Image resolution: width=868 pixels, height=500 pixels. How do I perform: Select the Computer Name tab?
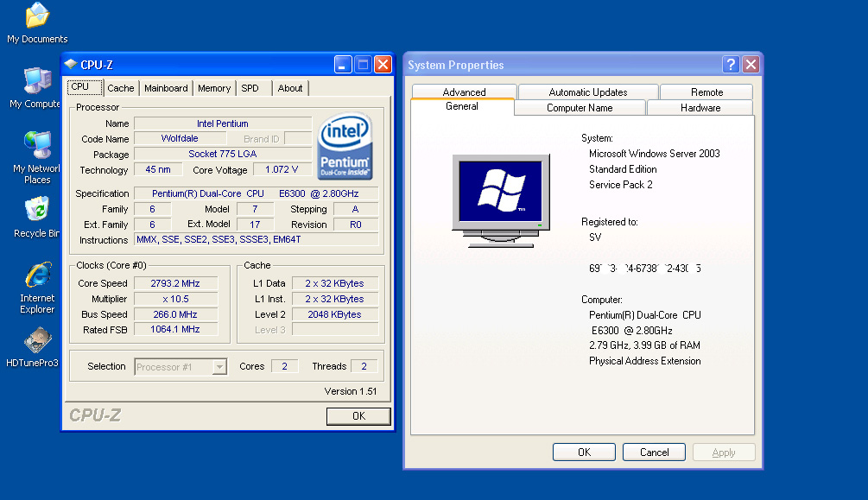(x=580, y=108)
